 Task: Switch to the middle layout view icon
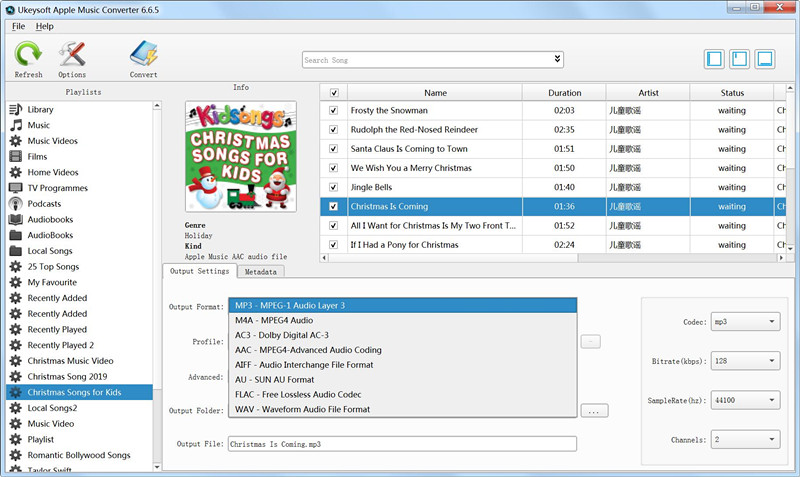(739, 59)
